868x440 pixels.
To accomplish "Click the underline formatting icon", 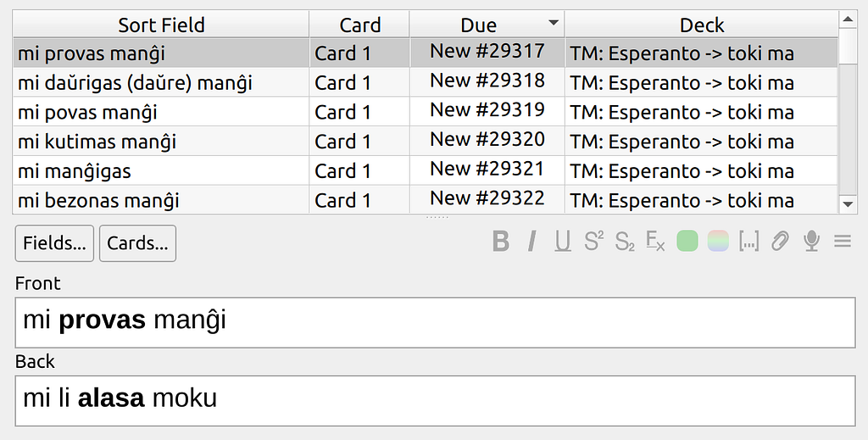I will point(563,242).
